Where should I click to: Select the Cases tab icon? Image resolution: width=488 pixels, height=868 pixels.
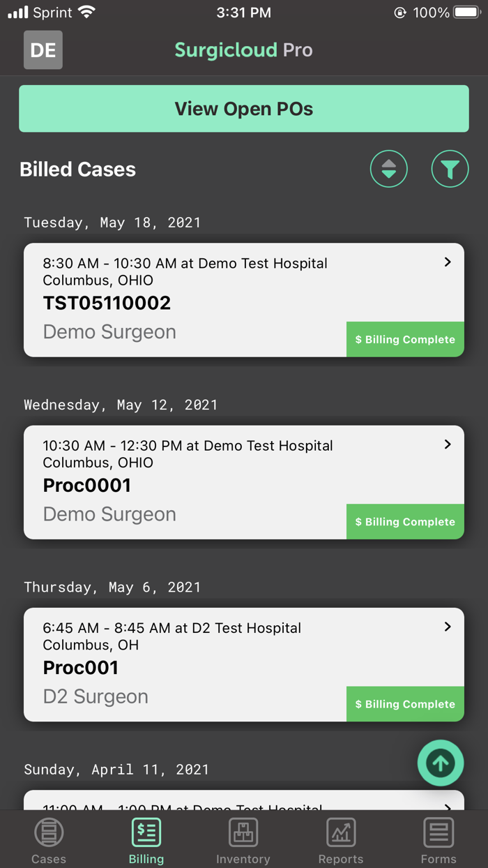pos(48,831)
